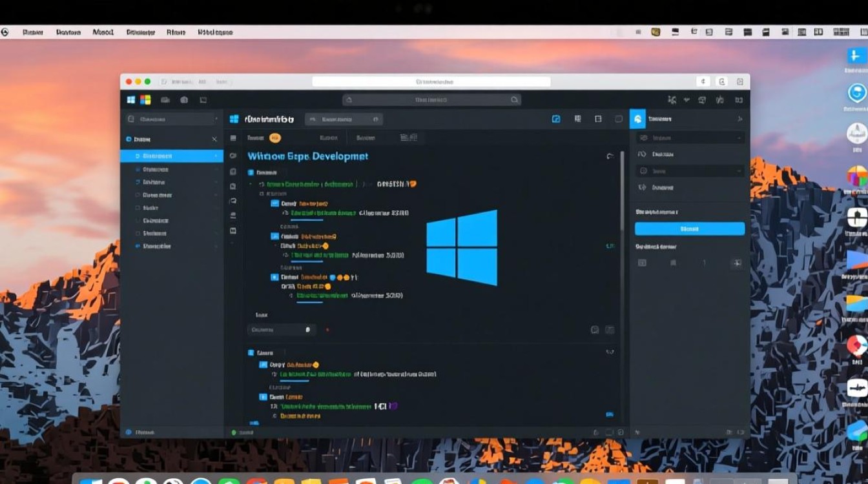
Task: Expand the chevron in the right panel header
Action: point(739,119)
